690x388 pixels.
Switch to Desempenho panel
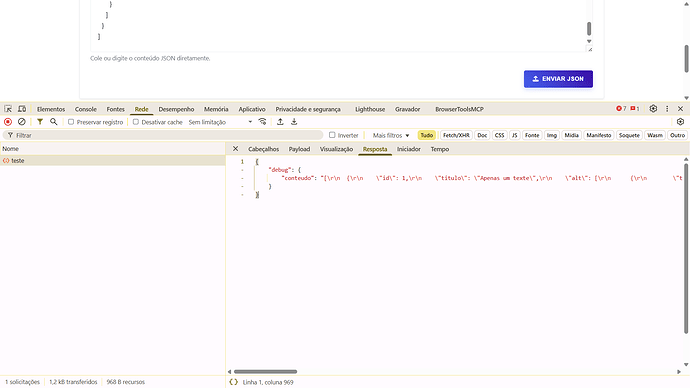176,109
